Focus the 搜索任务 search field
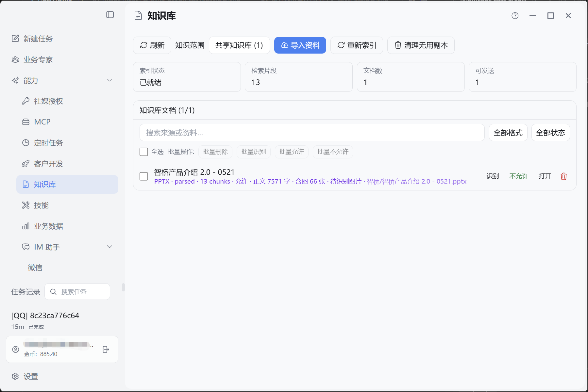588x392 pixels. pyautogui.click(x=77, y=292)
